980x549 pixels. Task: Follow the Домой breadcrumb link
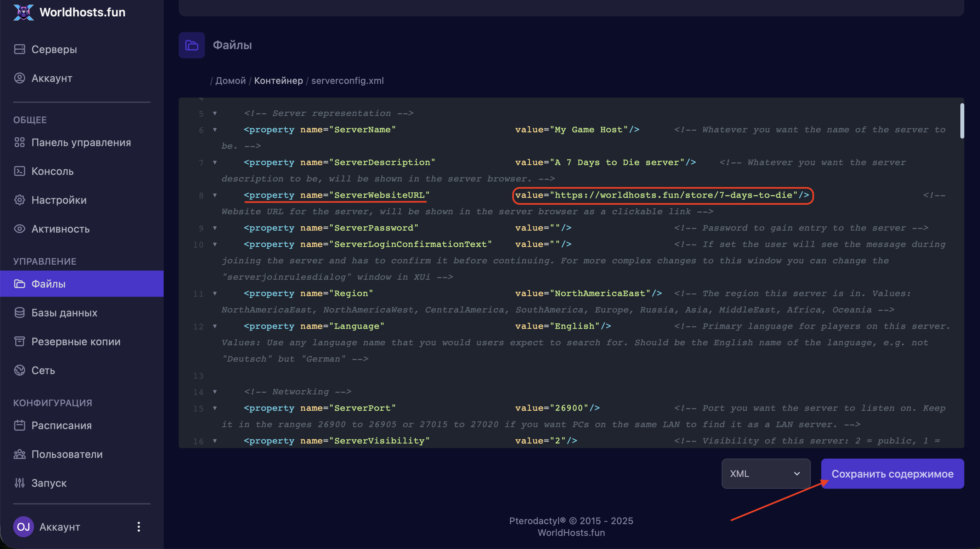click(x=230, y=81)
